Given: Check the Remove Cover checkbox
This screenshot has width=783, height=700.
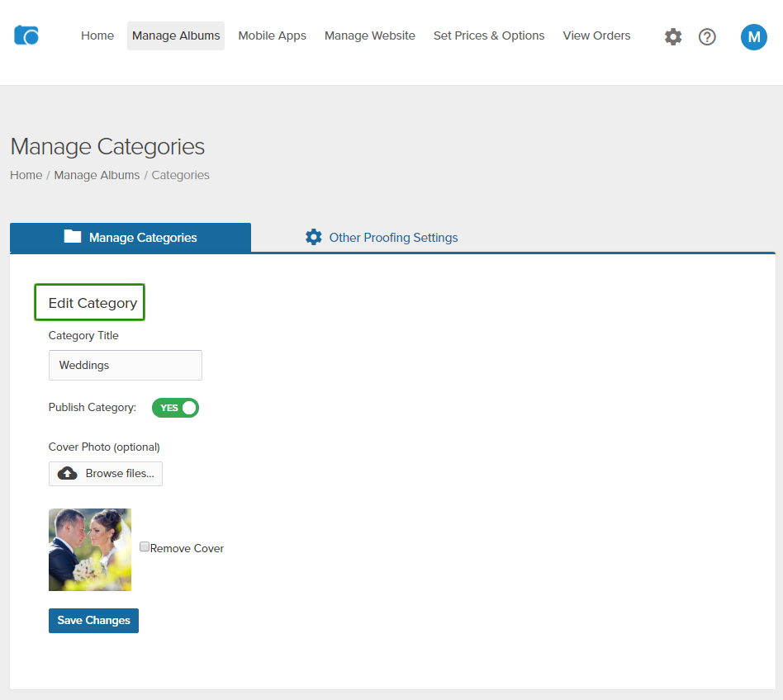Looking at the screenshot, I should pyautogui.click(x=145, y=547).
